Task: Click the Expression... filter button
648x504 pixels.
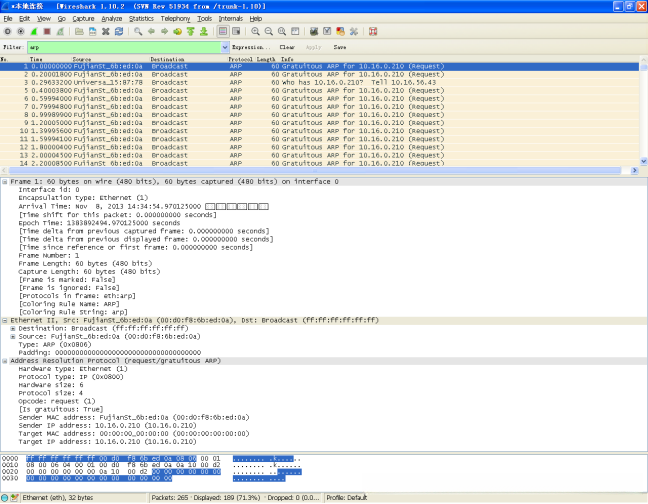Action: tap(251, 47)
